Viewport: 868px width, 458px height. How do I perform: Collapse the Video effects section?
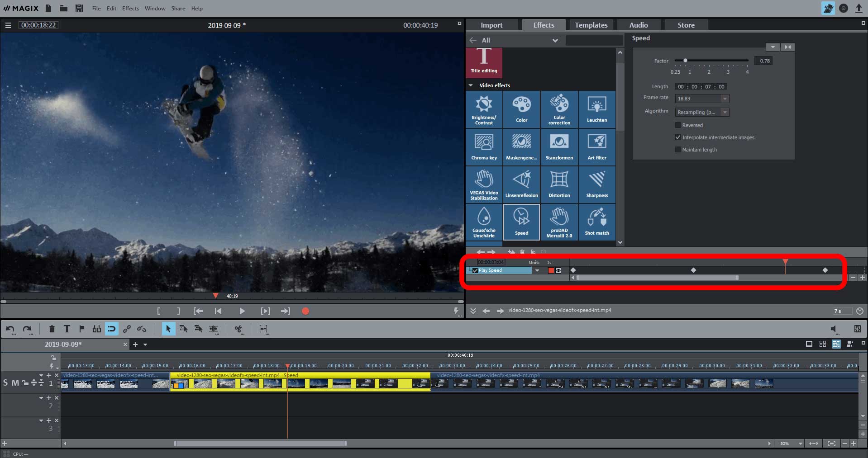(471, 85)
